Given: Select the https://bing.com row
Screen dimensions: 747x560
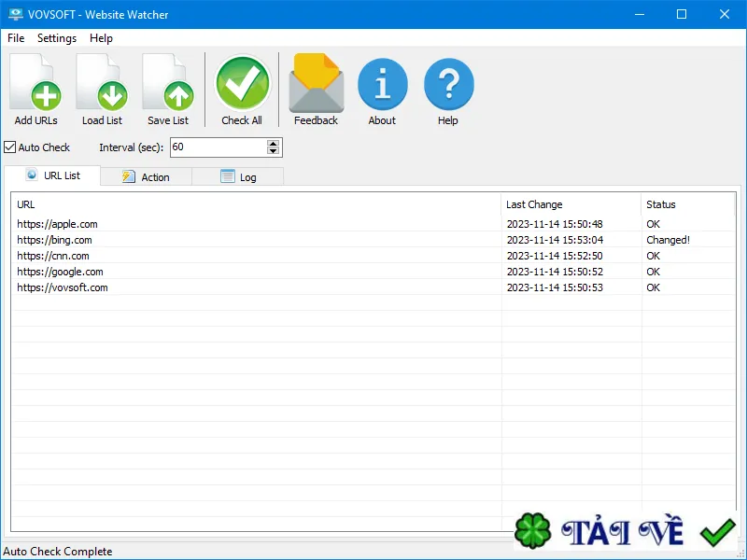Looking at the screenshot, I should [373, 240].
